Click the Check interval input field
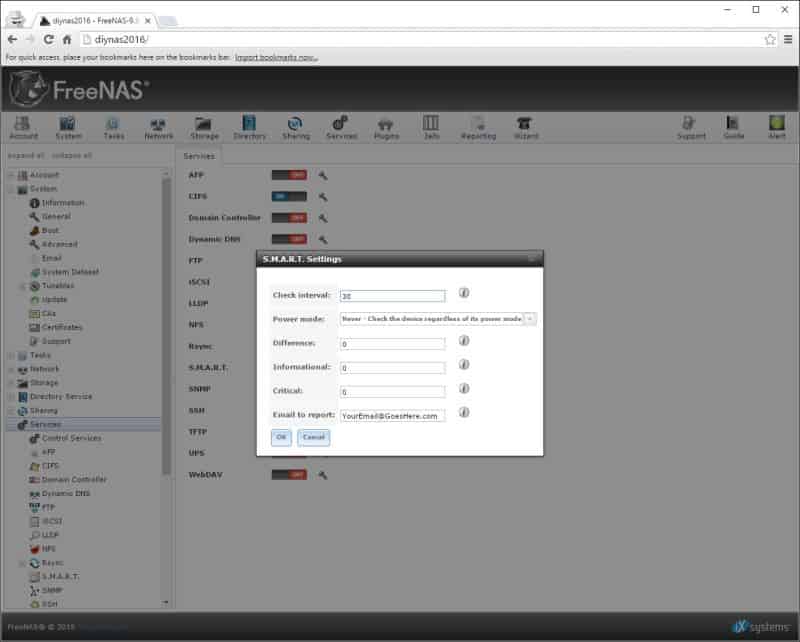The width and height of the screenshot is (800, 642). (x=392, y=295)
